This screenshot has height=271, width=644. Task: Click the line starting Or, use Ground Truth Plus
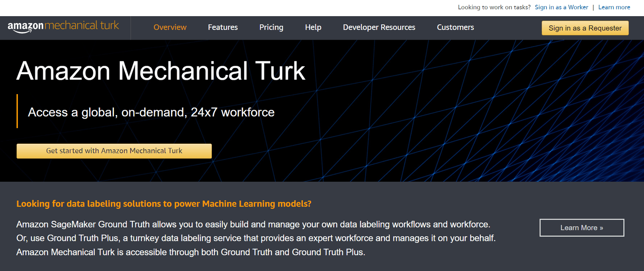(256, 238)
